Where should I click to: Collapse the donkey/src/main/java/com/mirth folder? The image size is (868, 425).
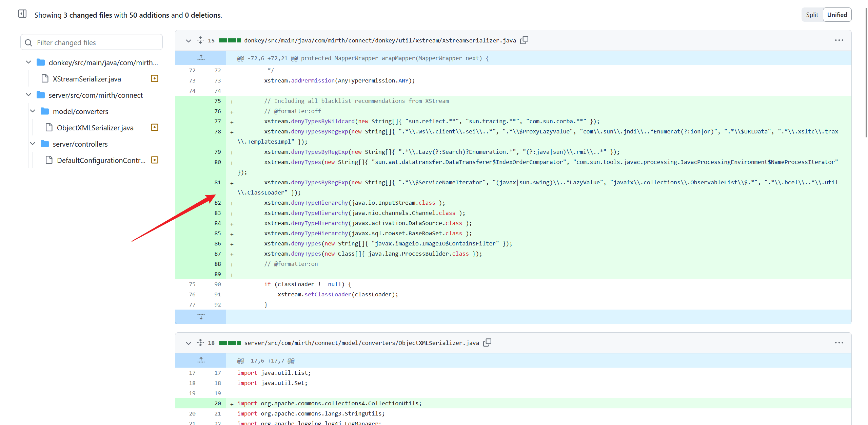[28, 62]
